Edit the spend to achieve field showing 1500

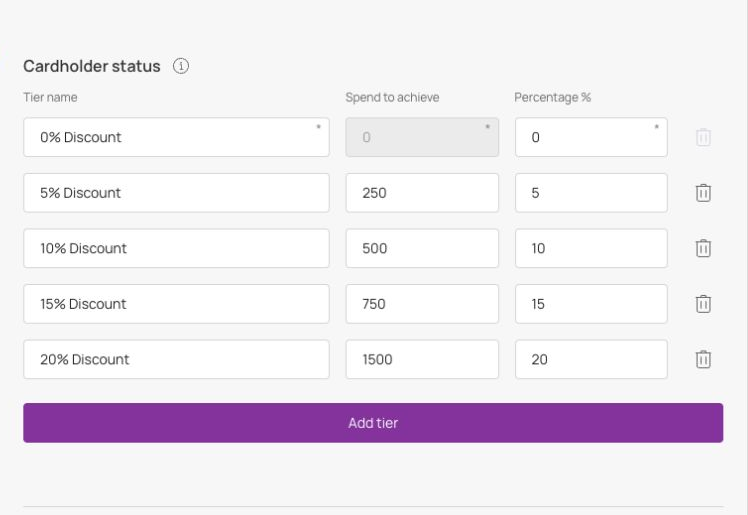pos(422,359)
